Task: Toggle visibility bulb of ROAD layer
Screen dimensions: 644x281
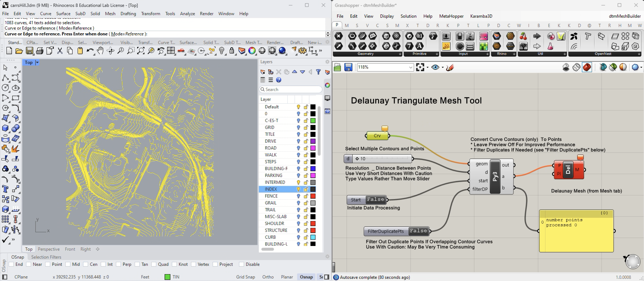Action: coord(298,148)
